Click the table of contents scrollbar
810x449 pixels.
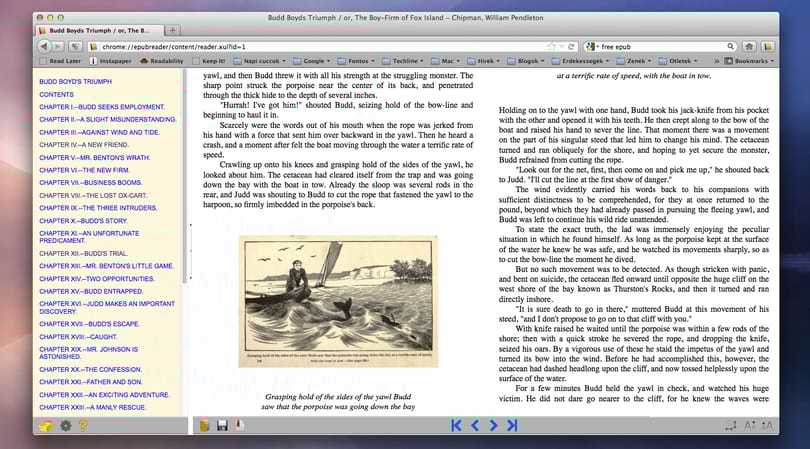point(184,176)
